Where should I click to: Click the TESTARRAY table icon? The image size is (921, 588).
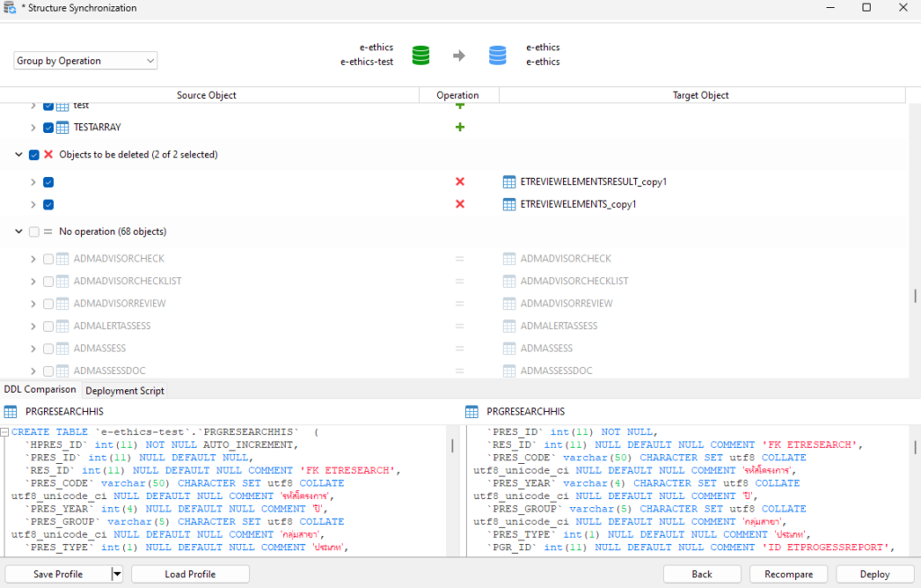(63, 128)
